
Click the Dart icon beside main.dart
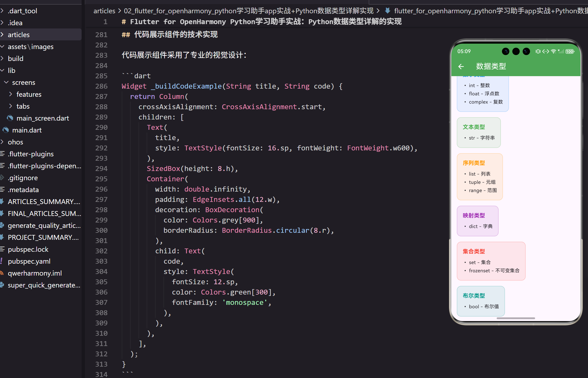pos(6,130)
